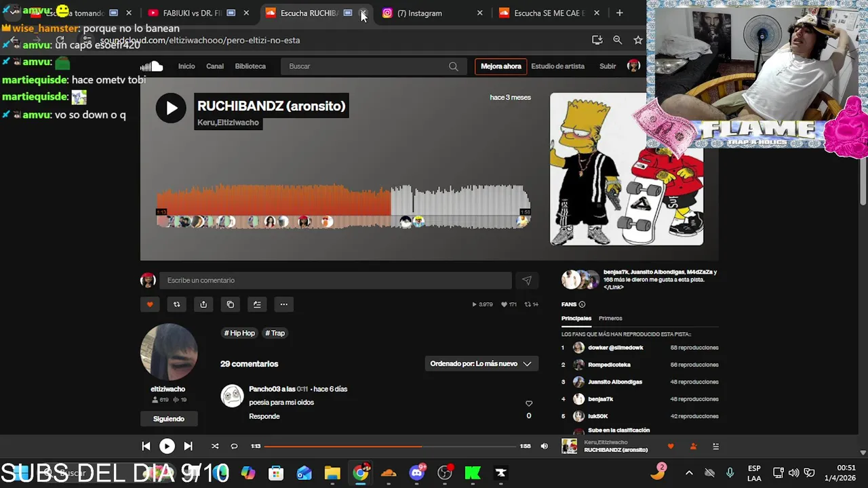Repost the track using the repost icon
This screenshot has height=488, width=868.
pyautogui.click(x=176, y=304)
